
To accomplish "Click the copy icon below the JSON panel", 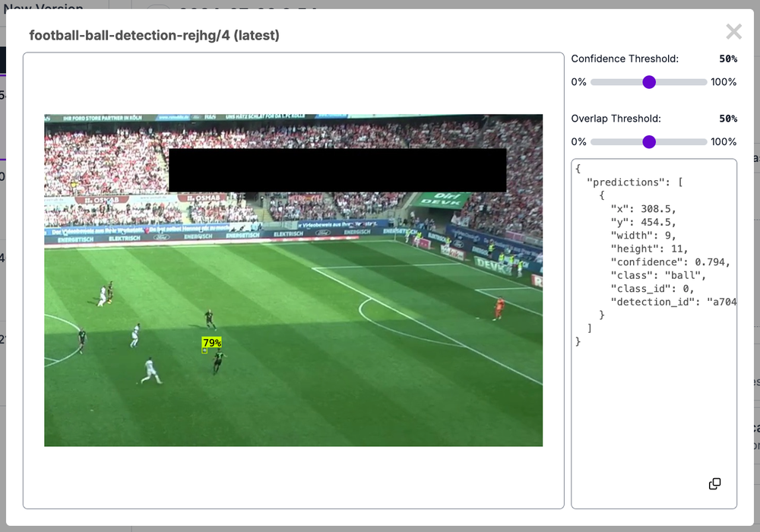I will [715, 483].
